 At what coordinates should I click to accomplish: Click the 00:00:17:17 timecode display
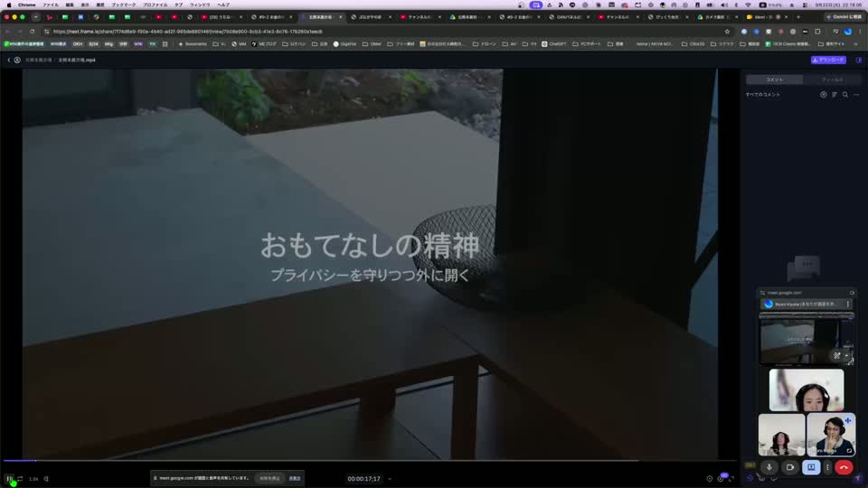(363, 479)
